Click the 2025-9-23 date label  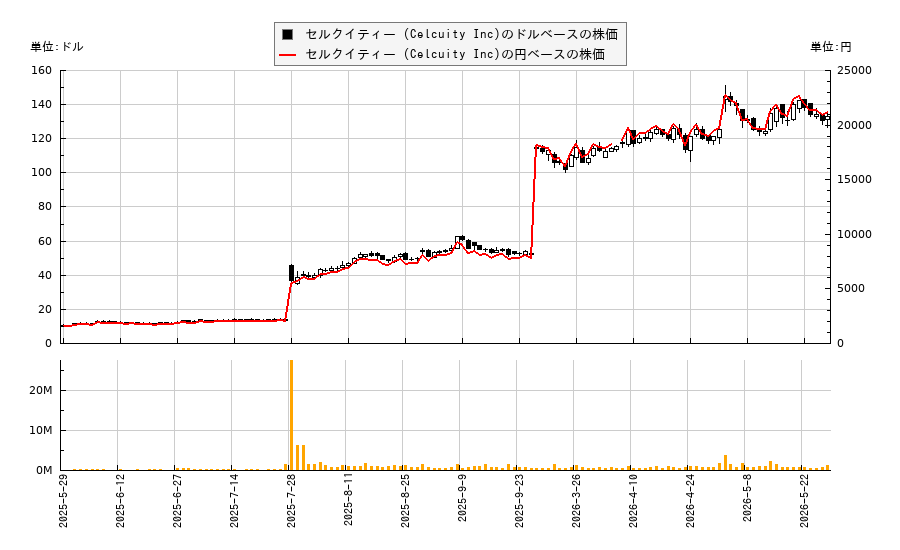(x=519, y=501)
